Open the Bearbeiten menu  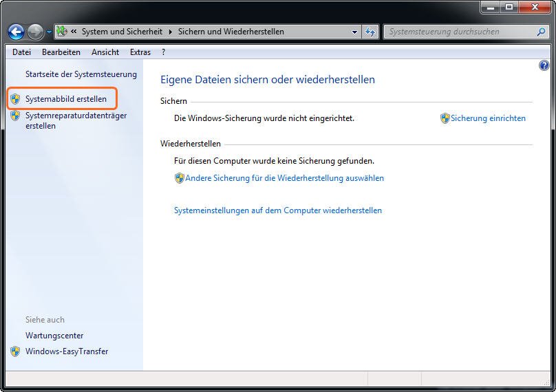click(x=61, y=52)
